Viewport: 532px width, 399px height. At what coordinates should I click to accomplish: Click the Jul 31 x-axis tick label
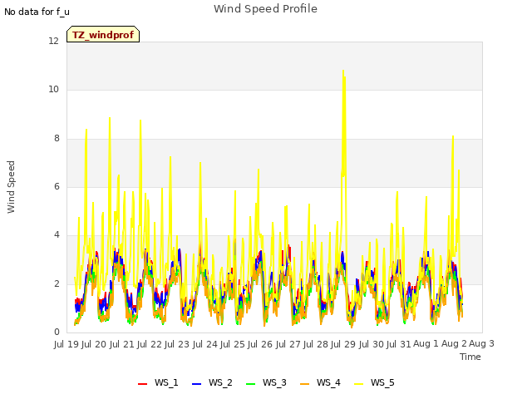tap(399, 344)
